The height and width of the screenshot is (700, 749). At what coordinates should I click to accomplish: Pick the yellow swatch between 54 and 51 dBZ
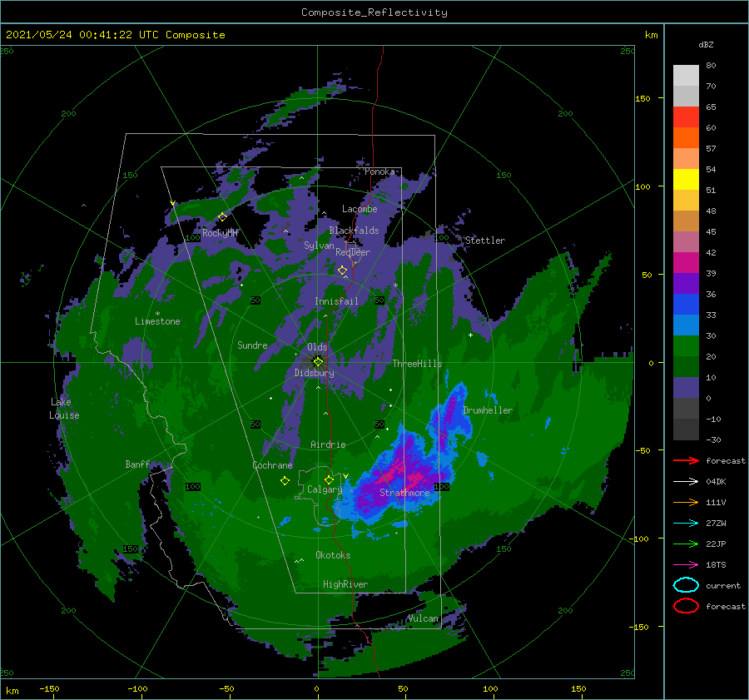click(686, 179)
